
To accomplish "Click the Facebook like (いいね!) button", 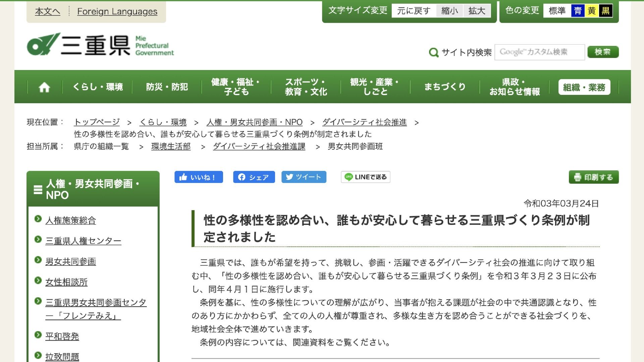I will pos(199,177).
